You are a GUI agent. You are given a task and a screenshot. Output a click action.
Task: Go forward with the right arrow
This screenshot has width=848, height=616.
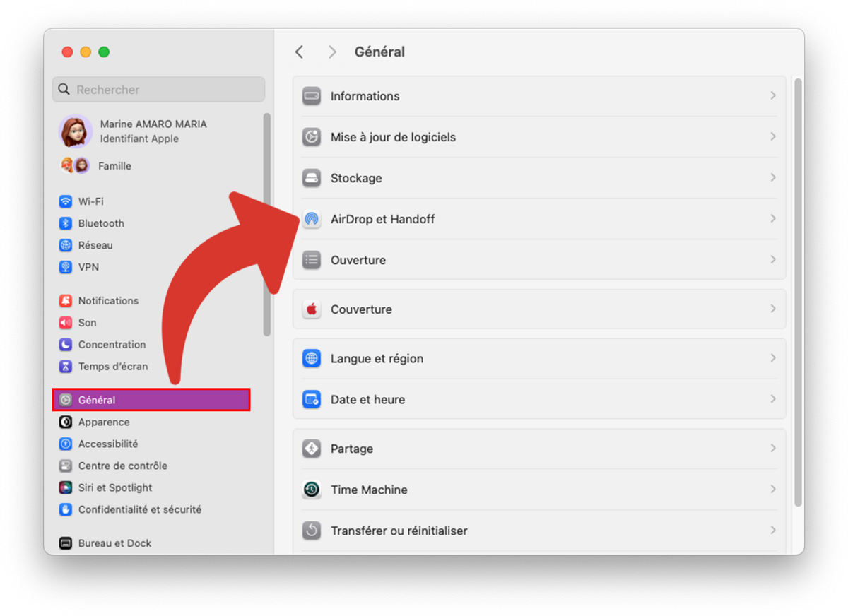pyautogui.click(x=332, y=52)
